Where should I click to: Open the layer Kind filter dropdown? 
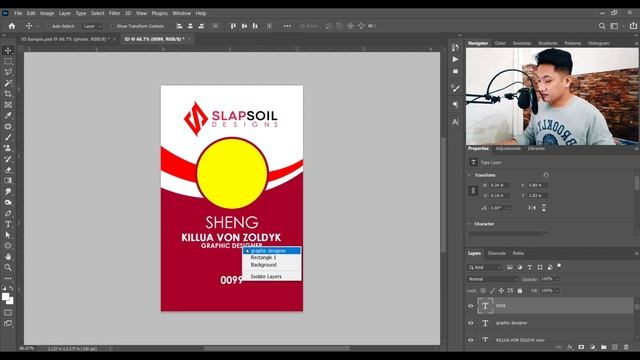(x=484, y=267)
